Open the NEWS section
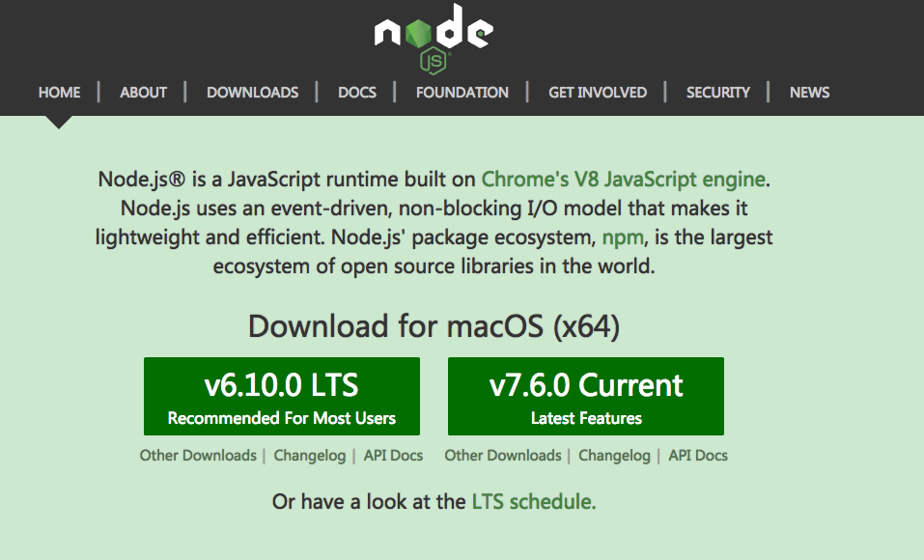Viewport: 924px width, 560px height. coord(810,93)
